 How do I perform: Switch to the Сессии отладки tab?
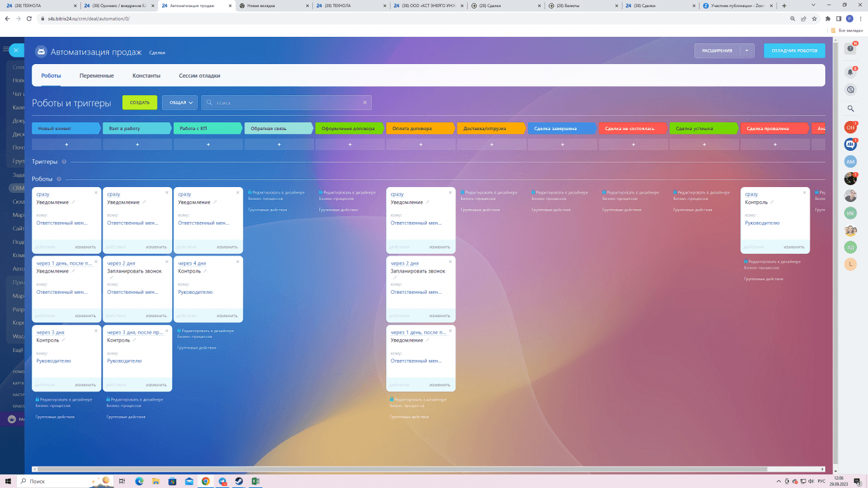[200, 76]
